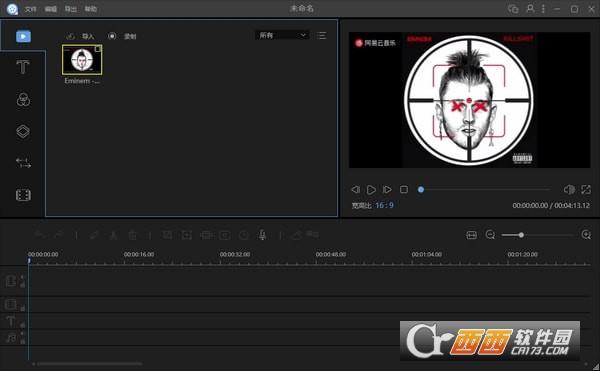Click the 导入 import button
Viewport: 600px width, 371px height.
point(80,36)
